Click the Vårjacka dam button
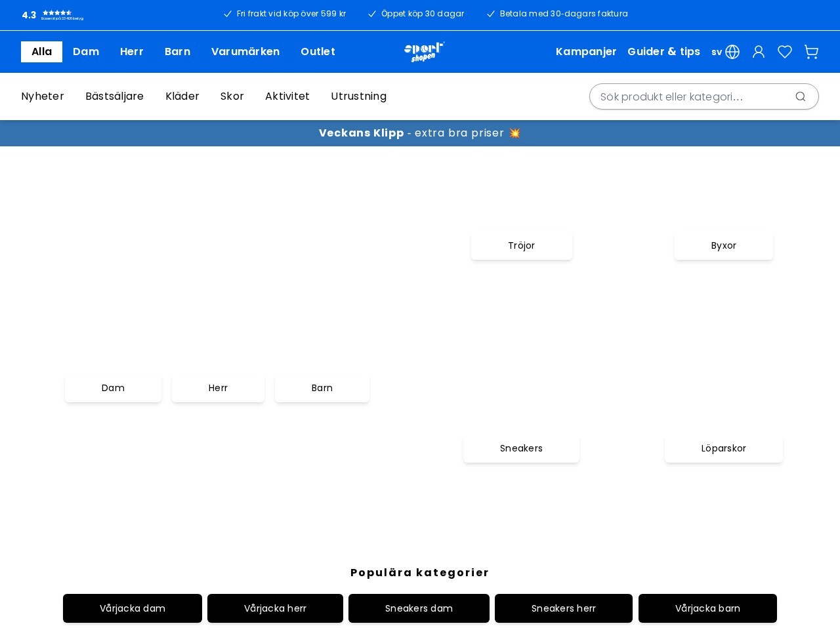 133,608
